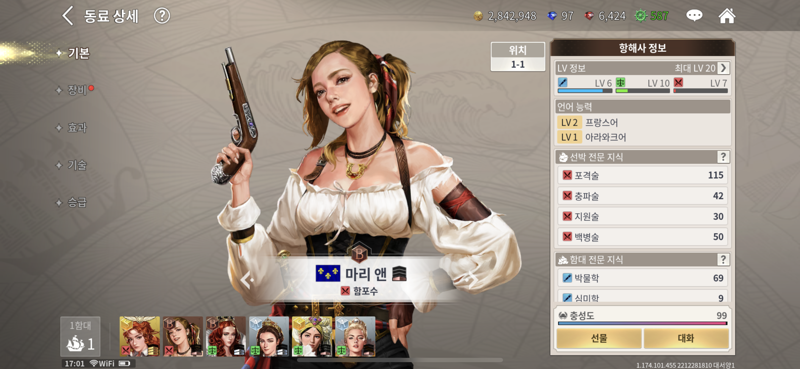
Task: Open help for 선박 전문 지식
Action: click(722, 157)
